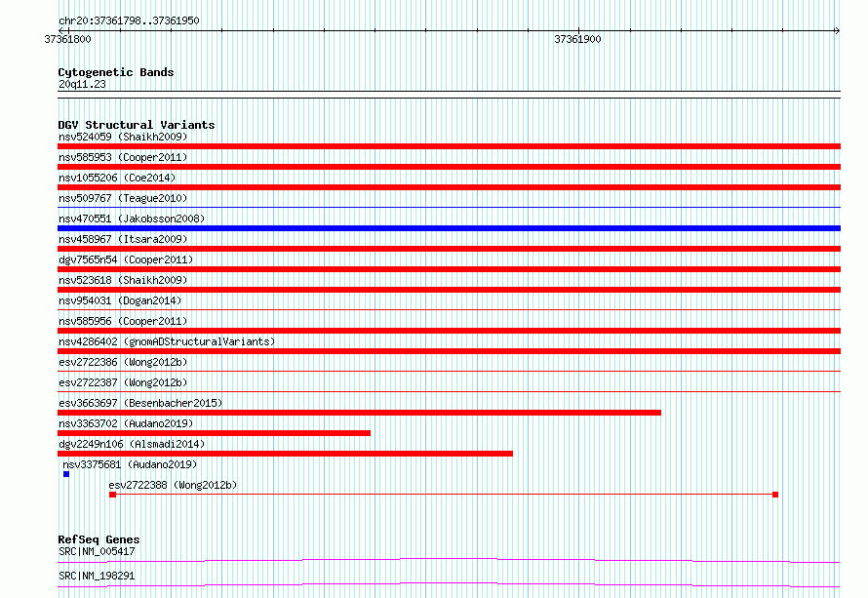Click the red bar under dgv2249n106
Image resolution: width=868 pixels, height=598 pixels.
click(x=285, y=454)
